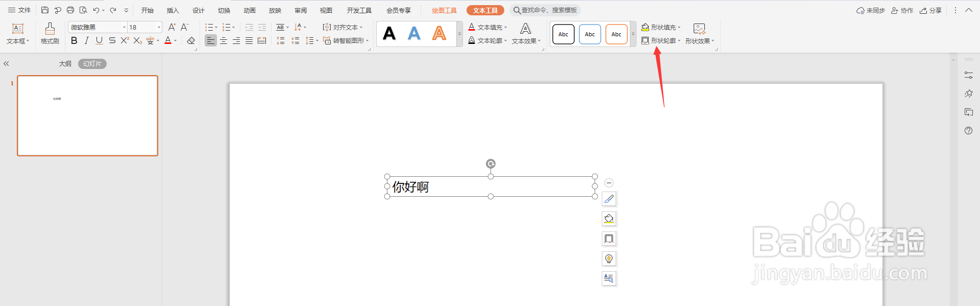Screen dimensions: 980x306
Task: Click the brush quick-style icon beside text box
Action: (x=609, y=199)
